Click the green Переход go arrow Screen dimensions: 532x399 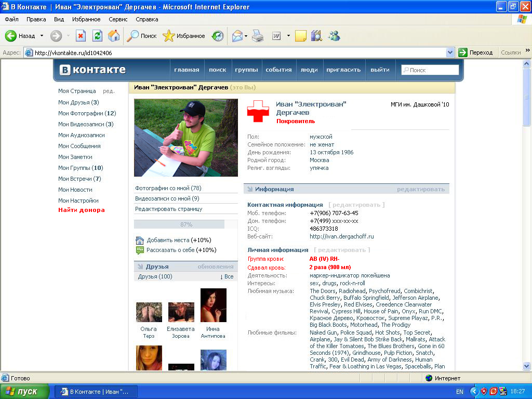[x=463, y=52]
